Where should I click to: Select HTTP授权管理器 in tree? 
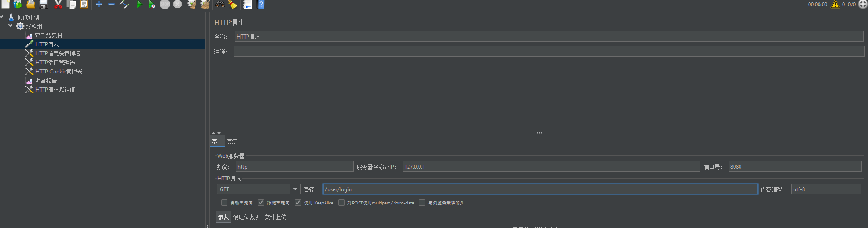click(x=55, y=63)
